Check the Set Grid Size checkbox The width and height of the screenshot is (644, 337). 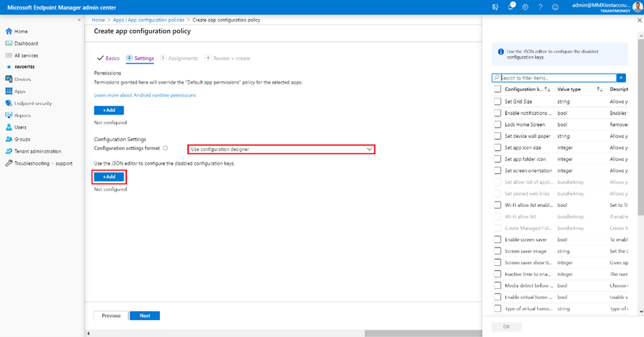click(x=498, y=101)
